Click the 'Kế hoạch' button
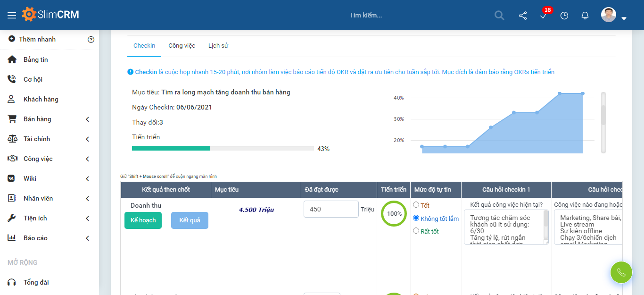Viewport: 644px width, 295px height. click(x=143, y=220)
